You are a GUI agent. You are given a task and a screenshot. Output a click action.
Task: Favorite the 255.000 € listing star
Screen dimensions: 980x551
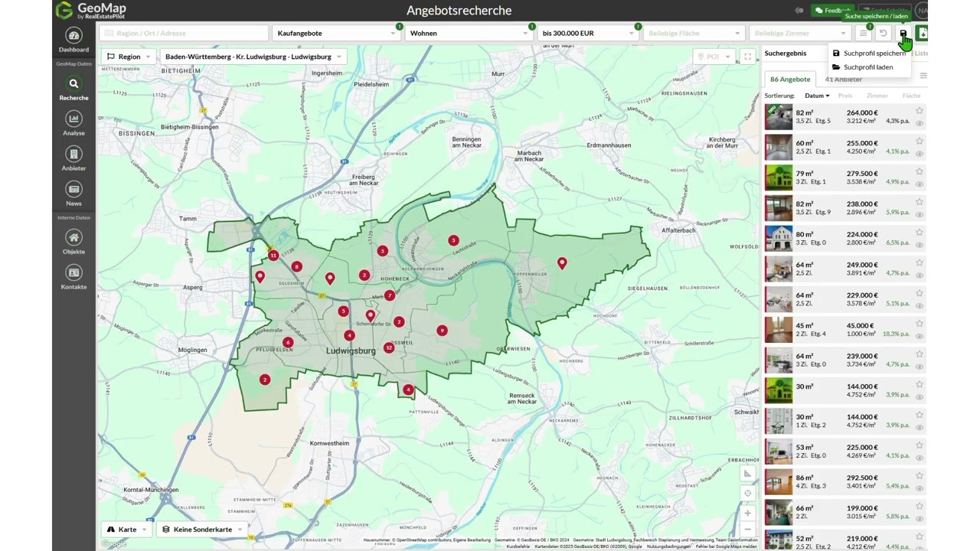[920, 142]
